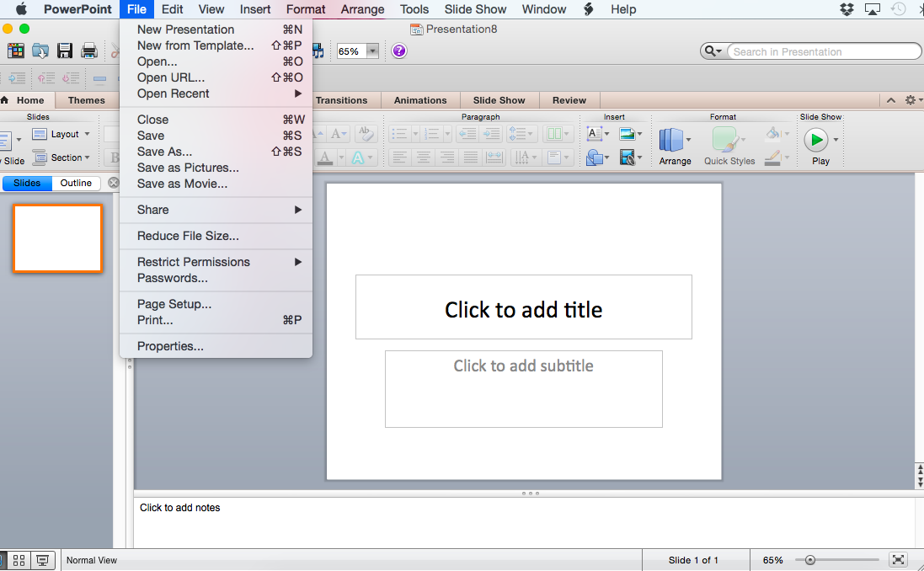Click the Search in Presentation field
The width and height of the screenshot is (924, 571).
tap(824, 52)
